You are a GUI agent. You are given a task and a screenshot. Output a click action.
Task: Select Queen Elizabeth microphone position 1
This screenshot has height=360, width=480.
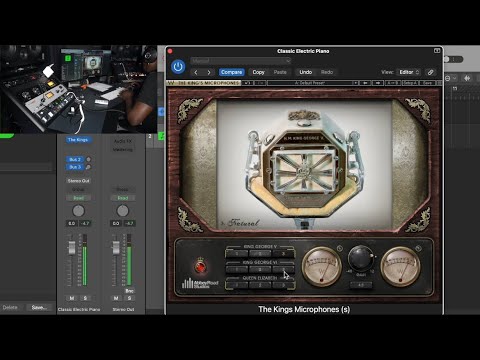(237, 285)
